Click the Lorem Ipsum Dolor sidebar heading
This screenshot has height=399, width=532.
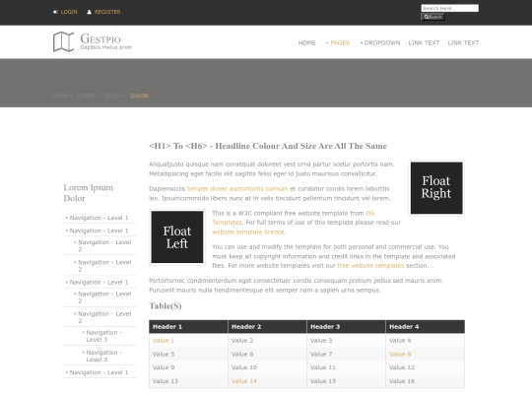point(89,193)
